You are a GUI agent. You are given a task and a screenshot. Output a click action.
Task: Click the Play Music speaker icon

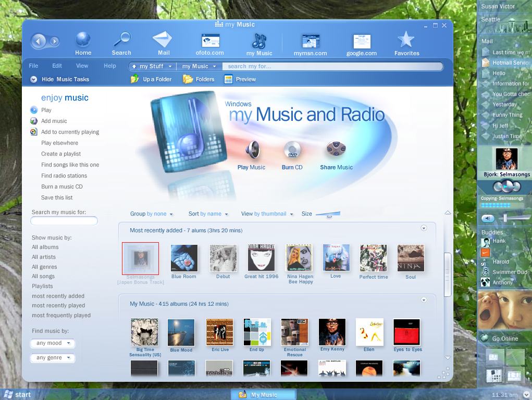coord(253,149)
